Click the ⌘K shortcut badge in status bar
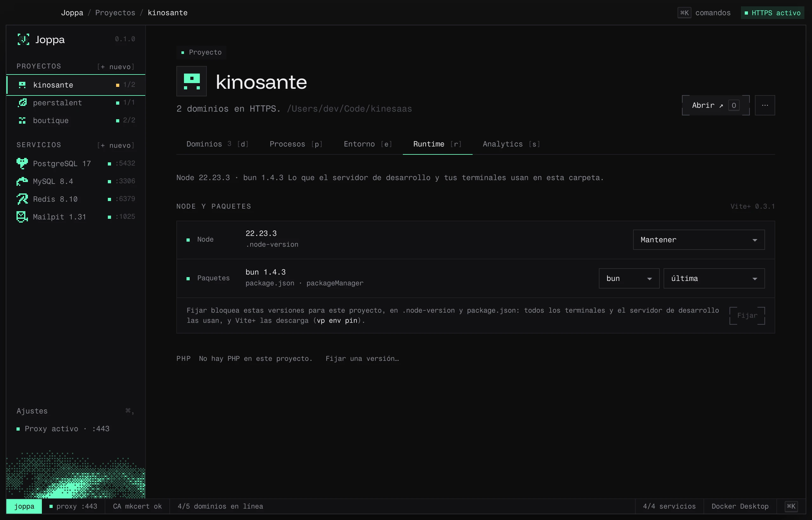 tap(791, 506)
